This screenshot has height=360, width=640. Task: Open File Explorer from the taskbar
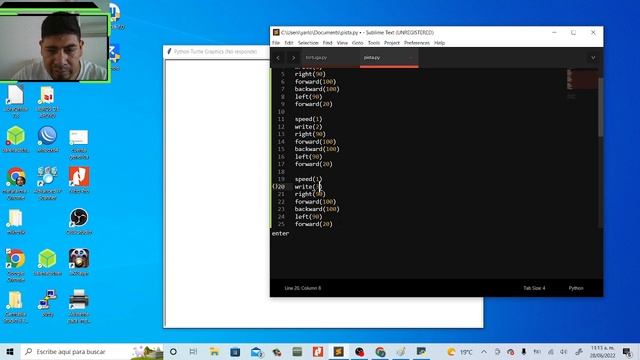(x=214, y=352)
